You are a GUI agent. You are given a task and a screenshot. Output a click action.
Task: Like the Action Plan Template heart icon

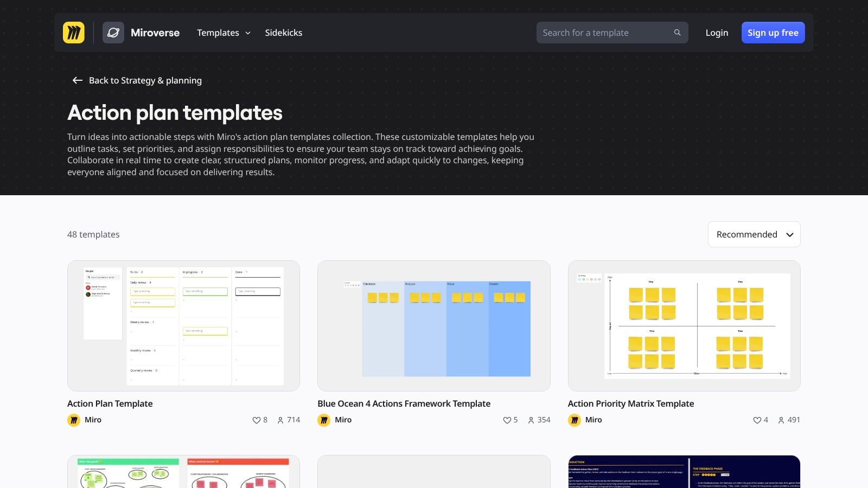(256, 420)
